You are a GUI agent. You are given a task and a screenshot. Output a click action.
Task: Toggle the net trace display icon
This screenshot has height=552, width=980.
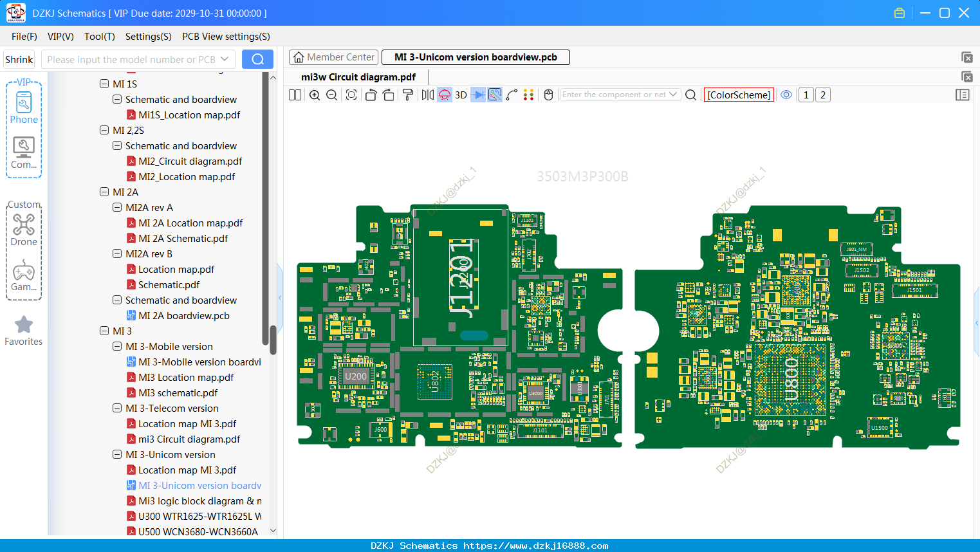pos(495,95)
